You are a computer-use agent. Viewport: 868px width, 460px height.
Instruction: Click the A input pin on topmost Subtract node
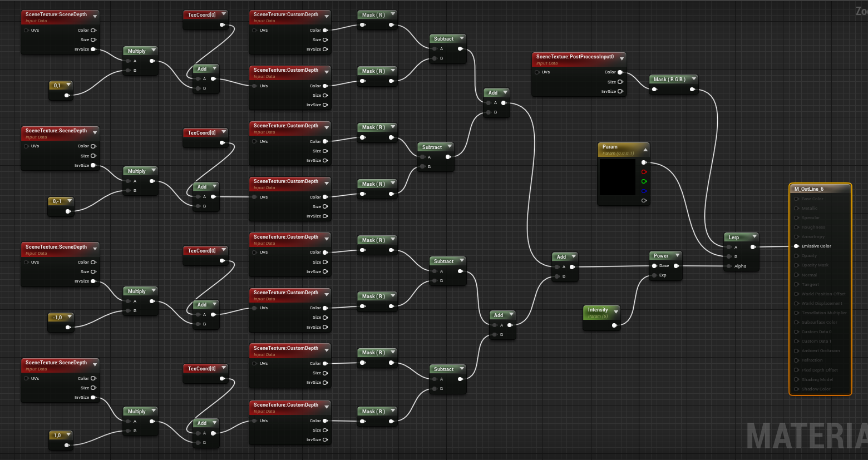[435, 48]
